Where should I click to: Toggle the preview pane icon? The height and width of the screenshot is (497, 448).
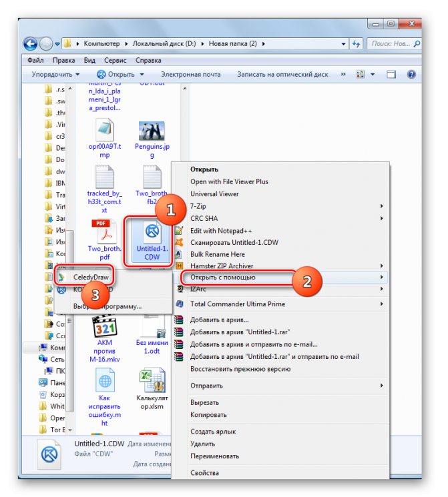(x=391, y=75)
